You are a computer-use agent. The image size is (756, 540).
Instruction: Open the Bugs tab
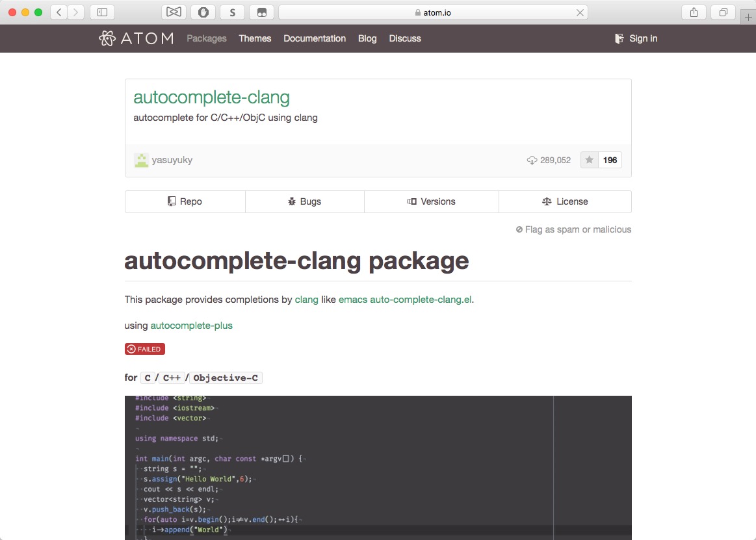click(305, 201)
